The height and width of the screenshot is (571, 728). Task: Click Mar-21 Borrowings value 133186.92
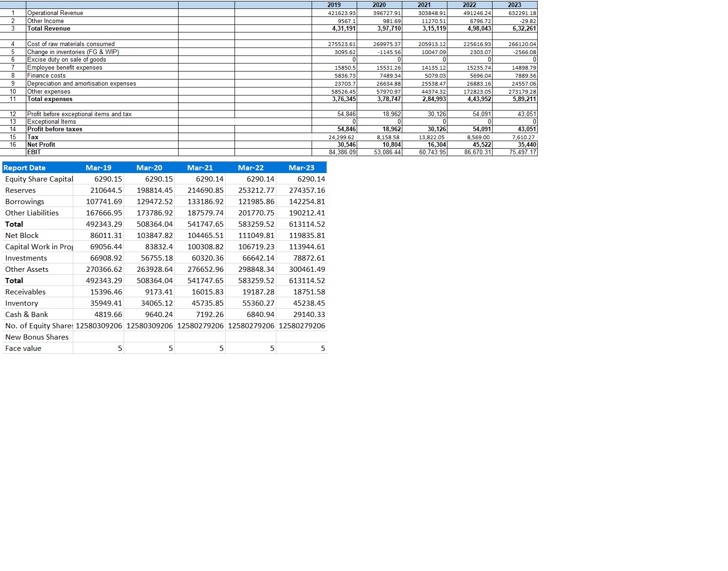click(205, 201)
